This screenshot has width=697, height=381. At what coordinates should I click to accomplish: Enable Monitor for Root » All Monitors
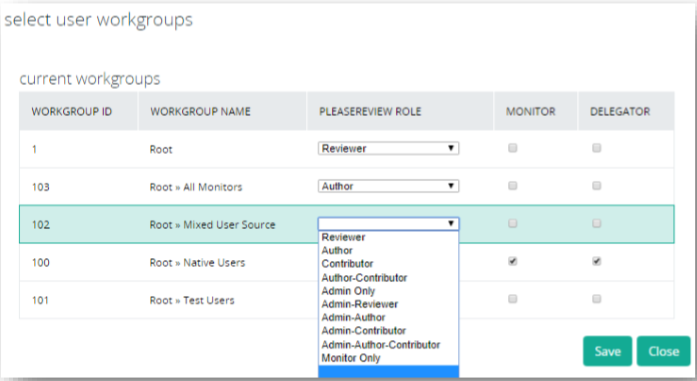coord(513,186)
